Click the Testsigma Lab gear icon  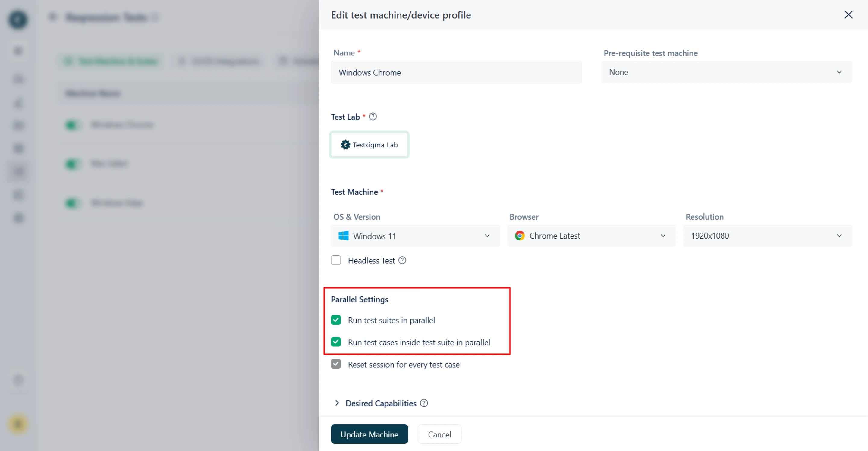[345, 145]
